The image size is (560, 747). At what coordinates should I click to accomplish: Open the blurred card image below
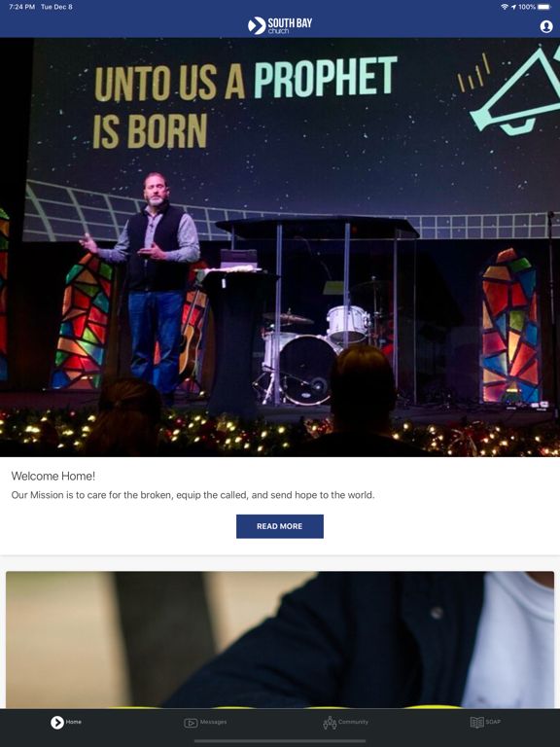(x=280, y=640)
